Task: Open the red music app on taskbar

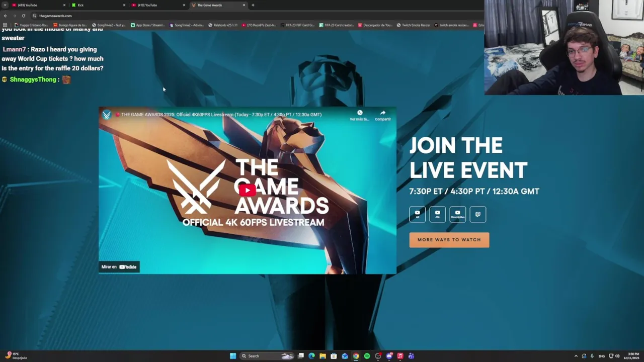Action: [400, 356]
